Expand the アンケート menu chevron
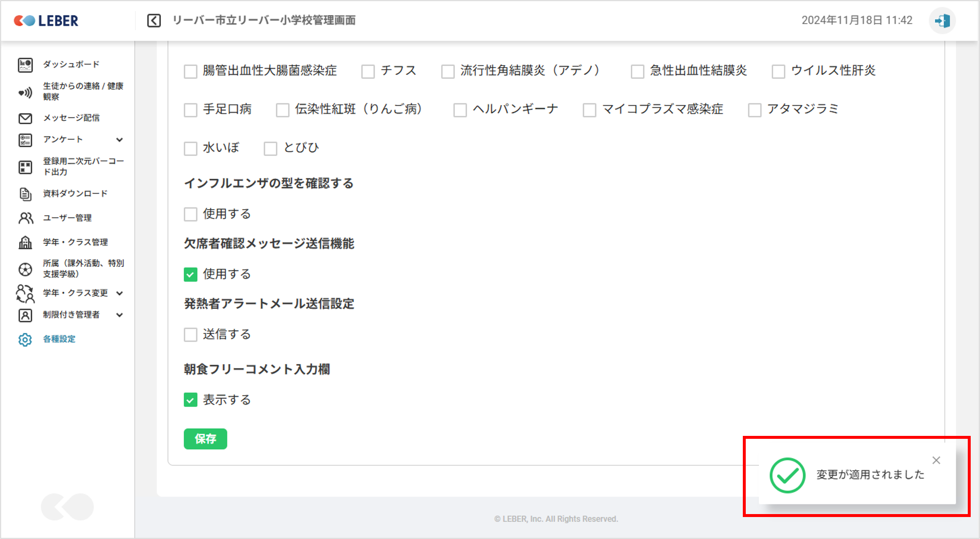Image resolution: width=980 pixels, height=539 pixels. coord(119,140)
